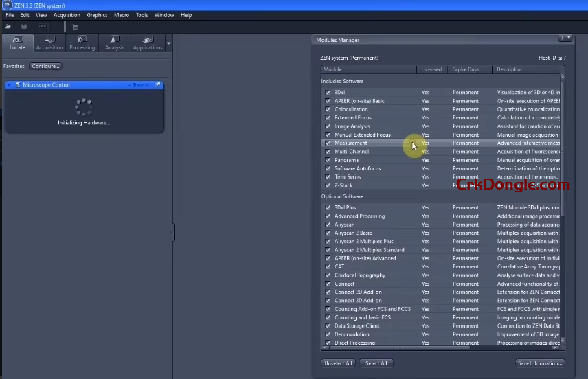Collapse the Microscope Control panel
This screenshot has width=588, height=379.
9,85
